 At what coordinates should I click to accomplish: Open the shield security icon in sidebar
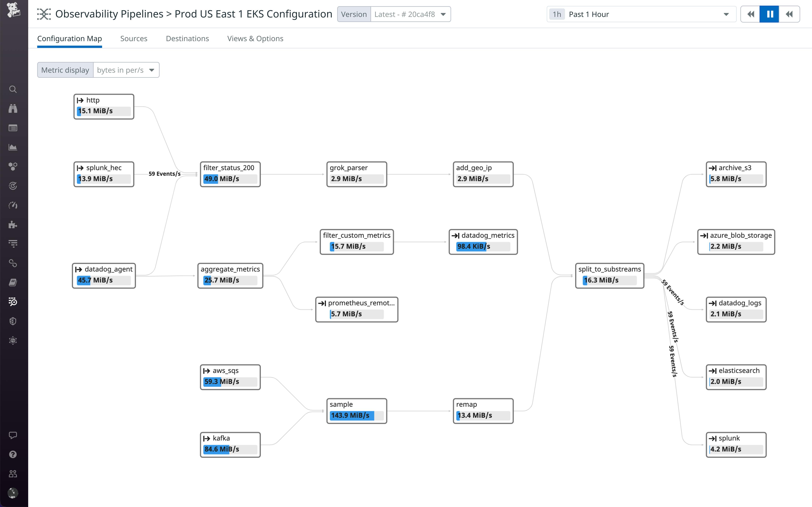pos(13,321)
